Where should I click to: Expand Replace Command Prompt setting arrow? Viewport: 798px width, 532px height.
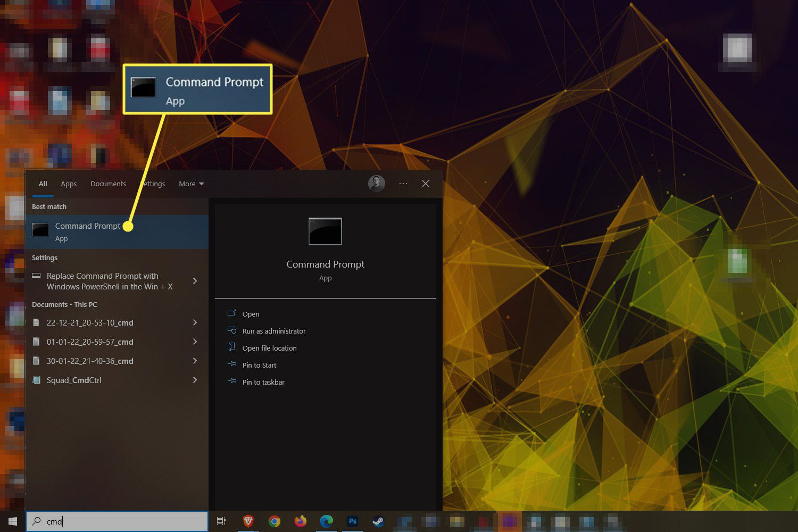(195, 281)
